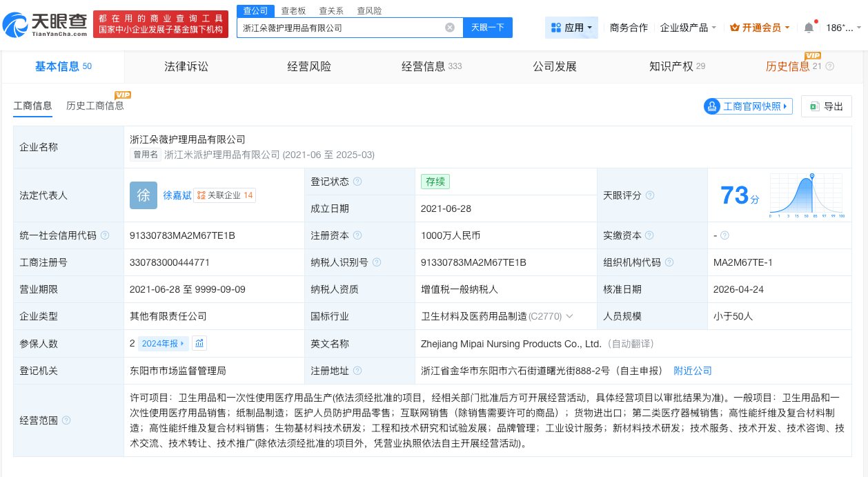The image size is (868, 477).
Task: Click the help icon next to 经营范围
Action: click(65, 420)
